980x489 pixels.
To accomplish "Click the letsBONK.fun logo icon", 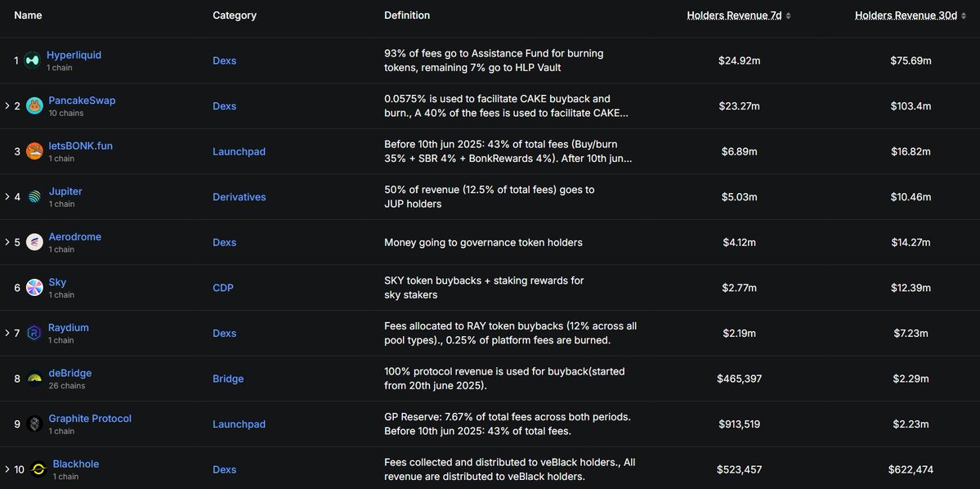I will pos(34,151).
